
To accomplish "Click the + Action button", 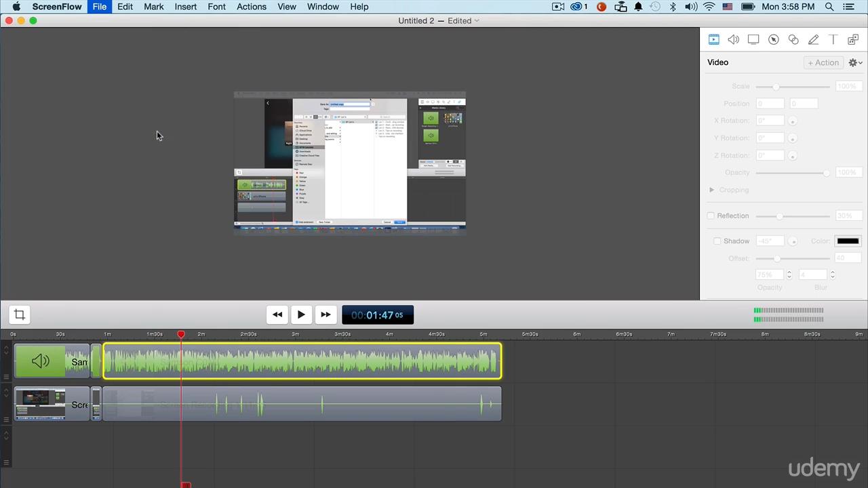I will point(823,62).
